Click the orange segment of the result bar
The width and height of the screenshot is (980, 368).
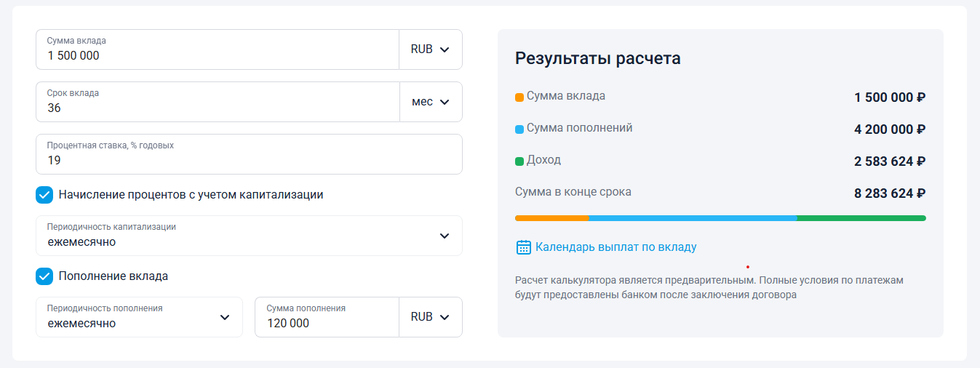(x=551, y=218)
